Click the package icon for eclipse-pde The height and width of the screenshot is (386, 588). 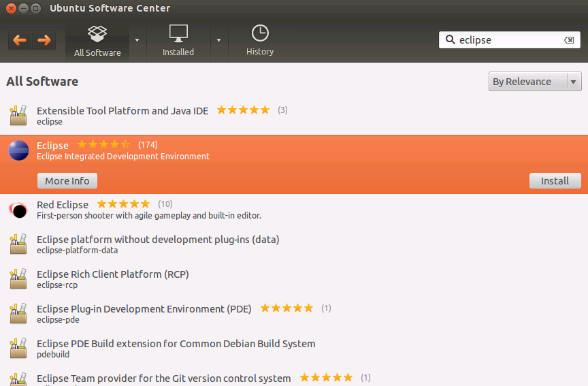pos(18,314)
